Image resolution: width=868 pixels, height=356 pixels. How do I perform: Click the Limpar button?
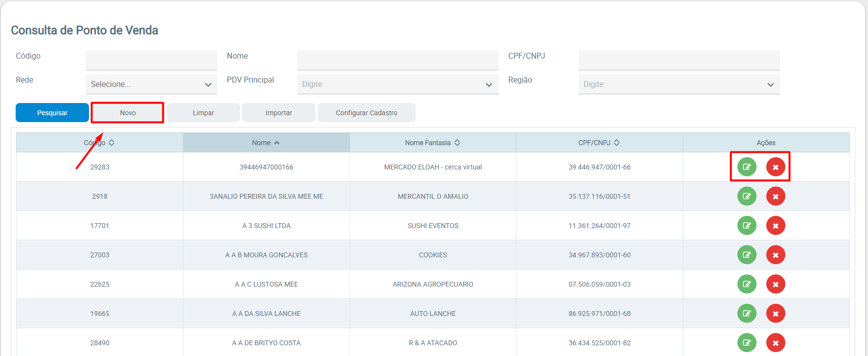click(203, 113)
